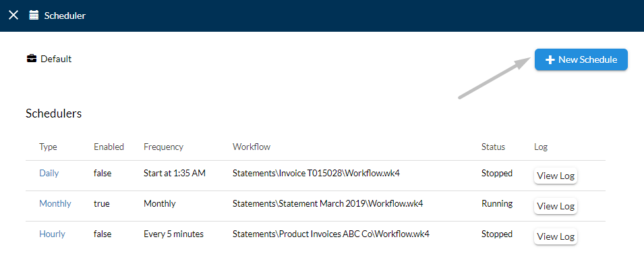This screenshot has height=256, width=644.
Task: Click the Stopped status in Hourly row
Action: (x=497, y=234)
